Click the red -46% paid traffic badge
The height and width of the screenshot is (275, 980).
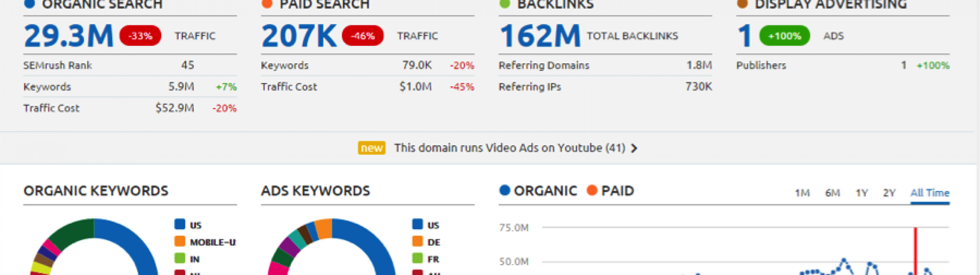(363, 36)
